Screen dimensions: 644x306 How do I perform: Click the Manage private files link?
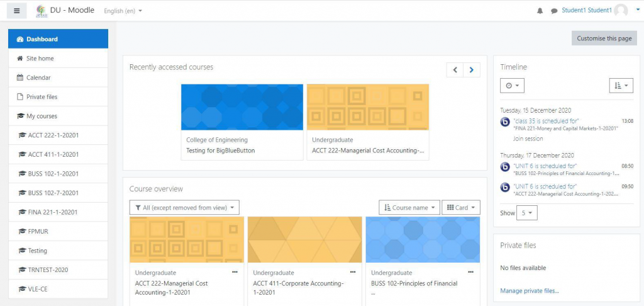529,291
